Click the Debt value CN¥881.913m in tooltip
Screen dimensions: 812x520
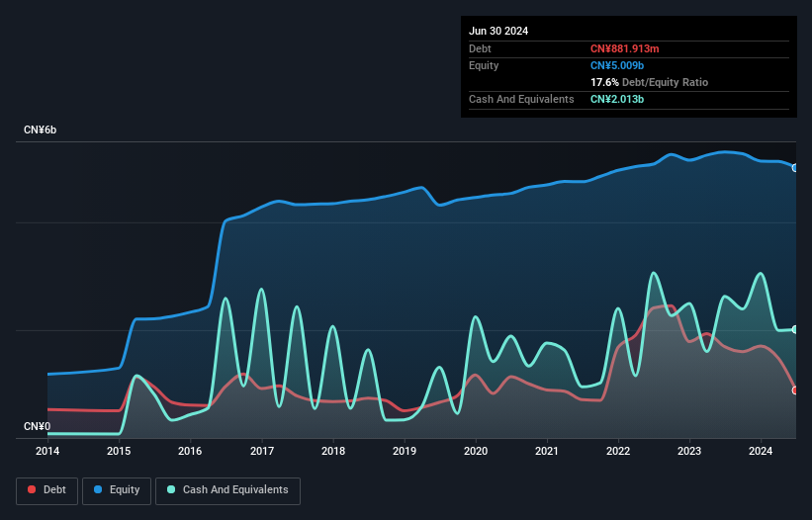coord(624,48)
